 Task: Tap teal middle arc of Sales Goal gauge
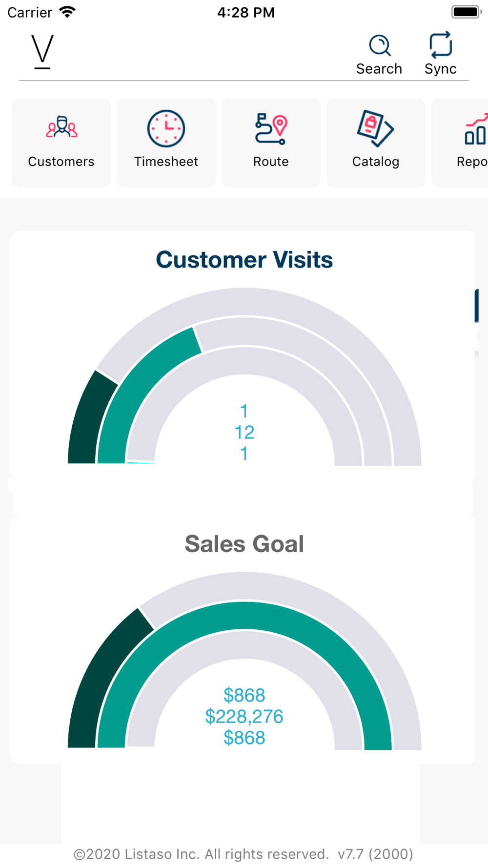pyautogui.click(x=244, y=616)
